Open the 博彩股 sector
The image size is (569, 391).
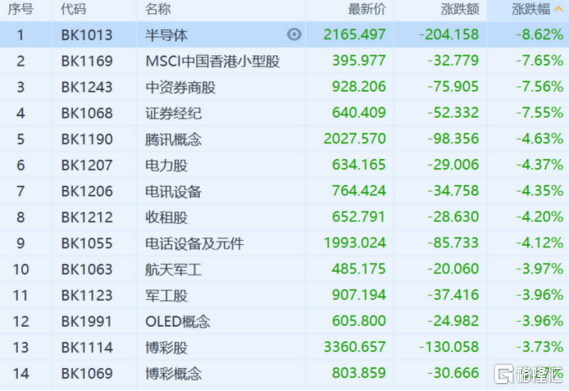point(166,347)
